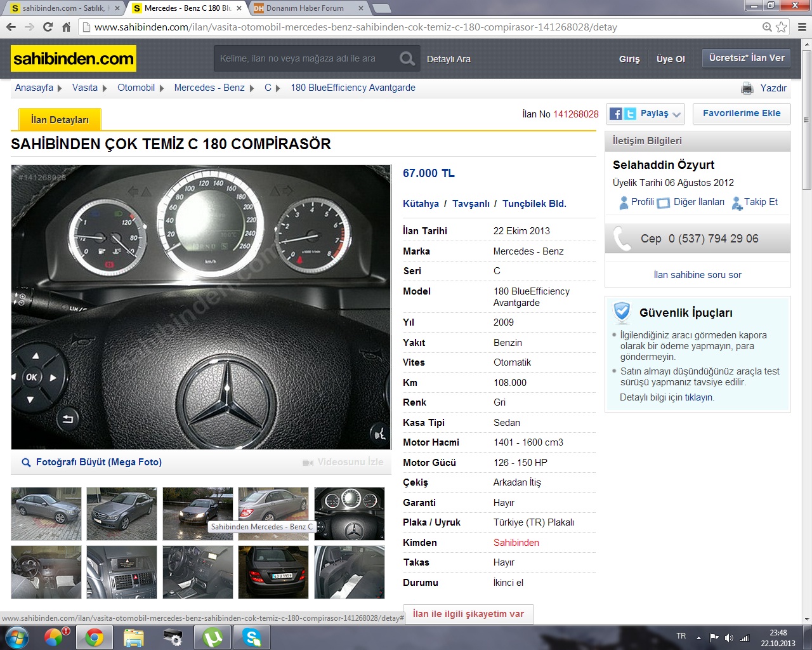Select the dark rear view car thumbnail
The image size is (812, 650).
(273, 572)
